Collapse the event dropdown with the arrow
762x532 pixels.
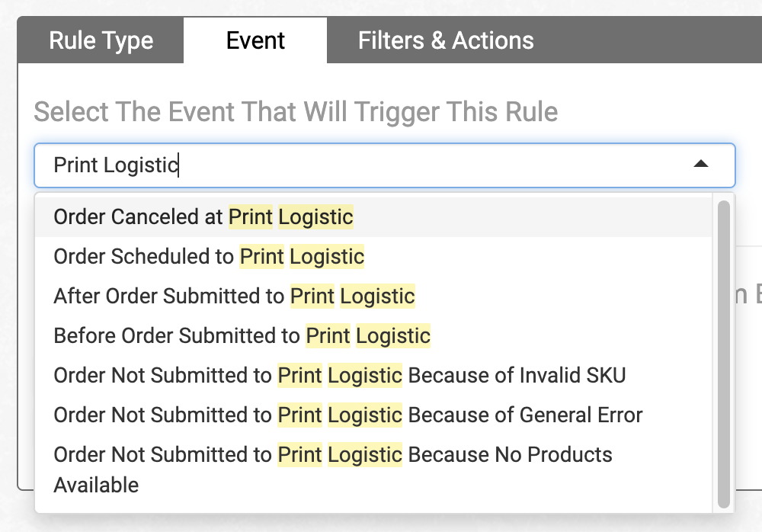coord(701,165)
